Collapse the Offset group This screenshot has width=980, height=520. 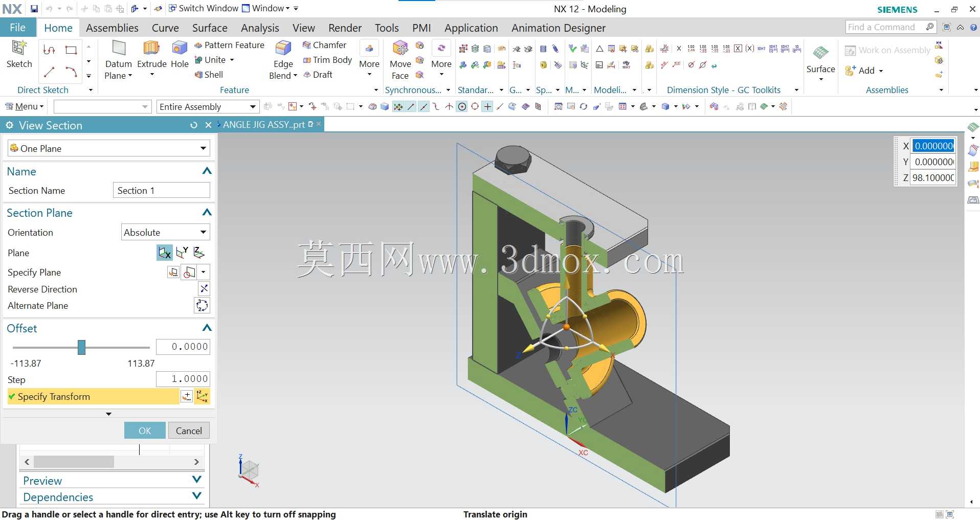207,328
